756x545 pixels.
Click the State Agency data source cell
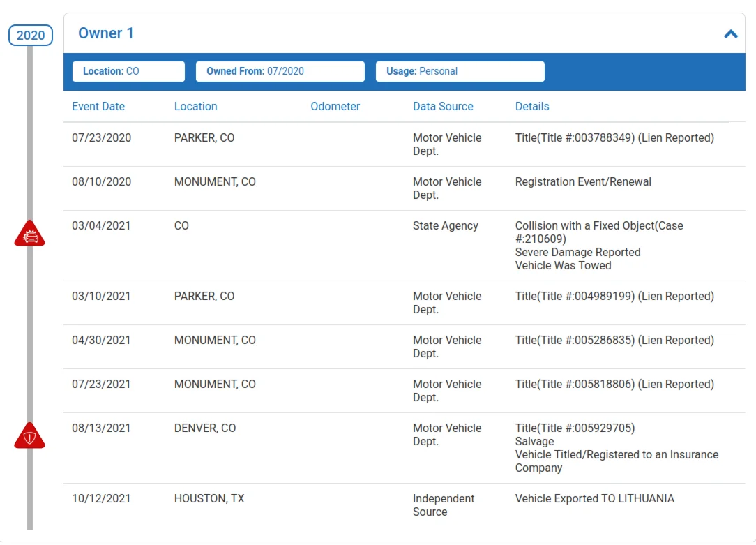(x=446, y=225)
